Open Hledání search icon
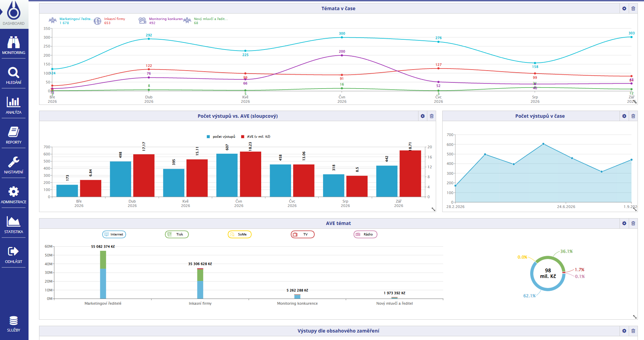644x340 pixels. (x=14, y=72)
